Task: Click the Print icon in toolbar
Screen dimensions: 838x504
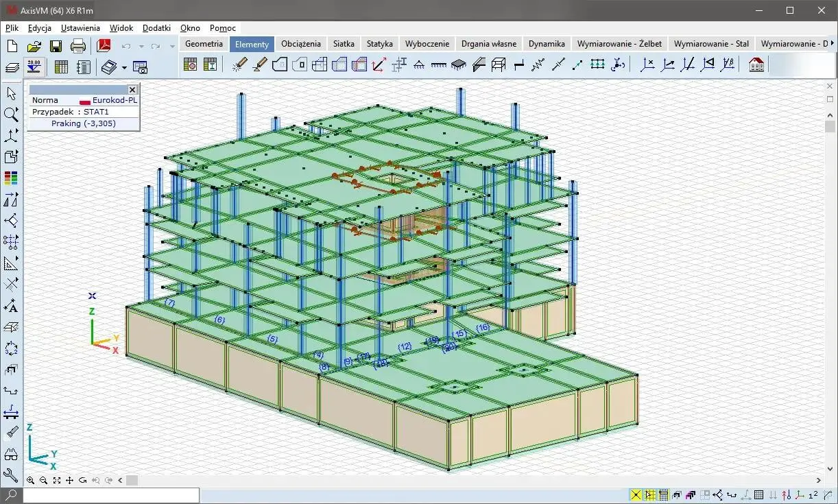Action: (78, 46)
